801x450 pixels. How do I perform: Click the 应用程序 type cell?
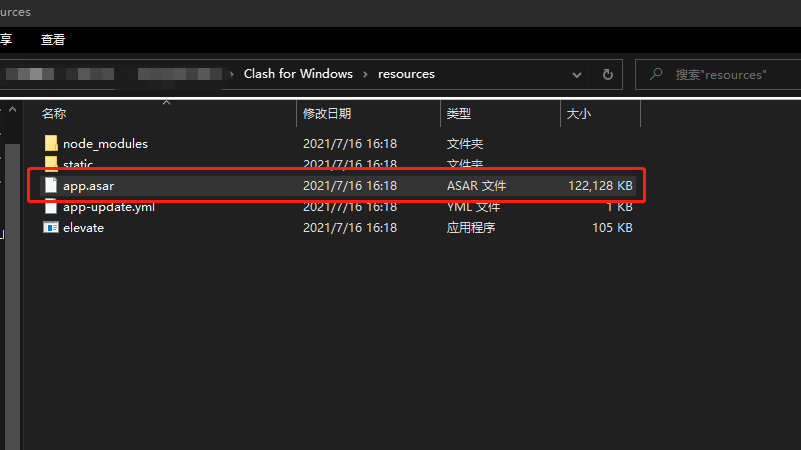470,227
